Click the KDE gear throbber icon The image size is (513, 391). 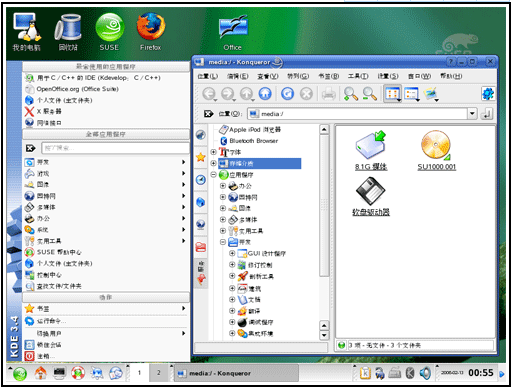[x=488, y=94]
